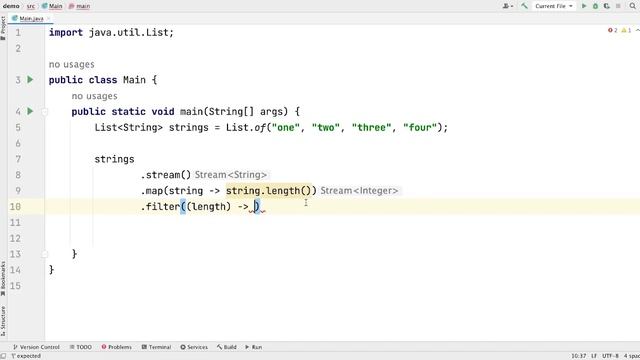Click the UTF-8 encoding indicator
The image size is (640, 360).
tap(610, 356)
